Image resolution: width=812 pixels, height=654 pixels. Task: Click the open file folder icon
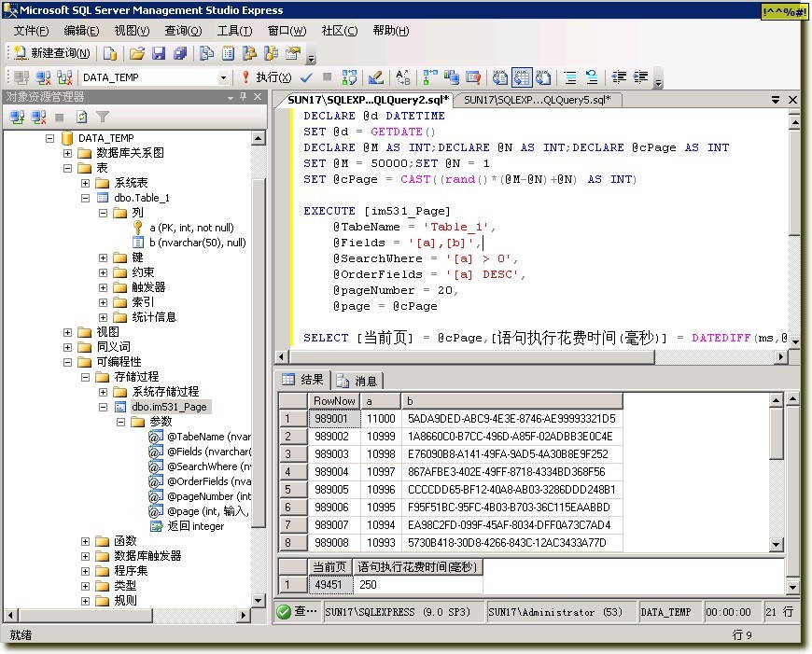(x=137, y=53)
